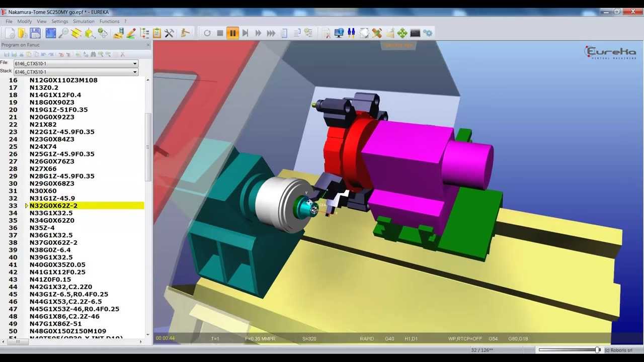The image size is (644, 362).
Task: Adjust the simulation speed slider
Action: [x=598, y=350]
